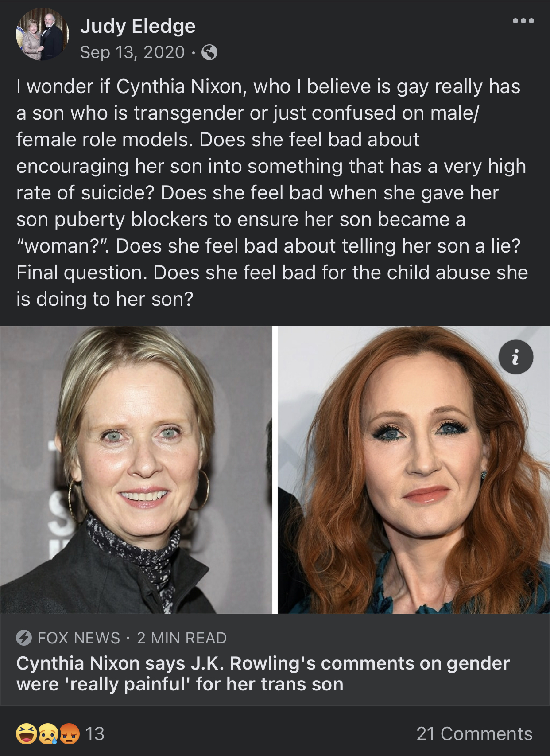Image resolution: width=550 pixels, height=756 pixels.
Task: Tap the angry reaction emoji
Action: click(70, 733)
